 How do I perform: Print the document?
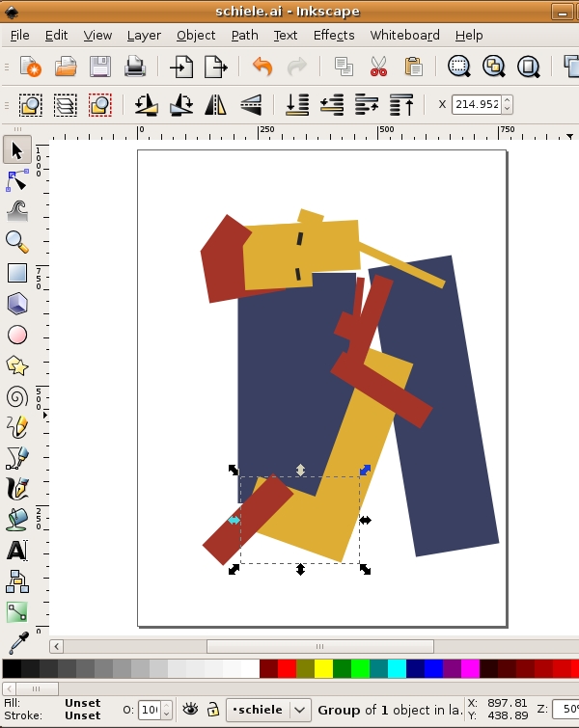(135, 67)
